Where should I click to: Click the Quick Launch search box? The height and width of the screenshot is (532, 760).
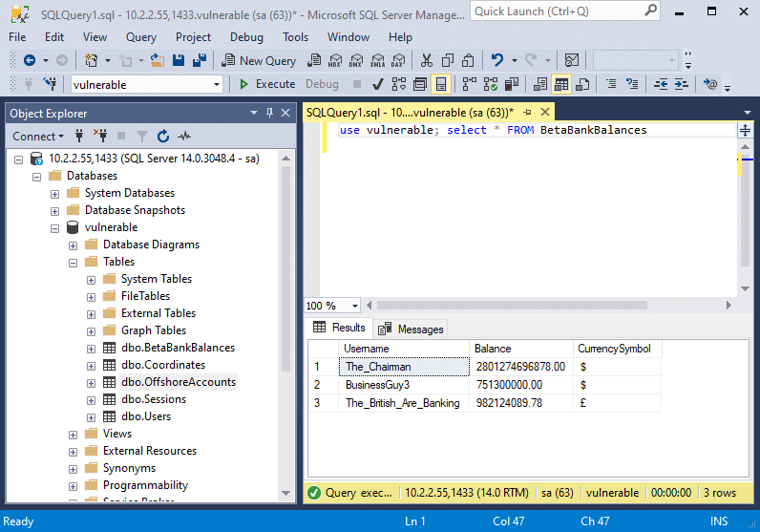click(564, 11)
